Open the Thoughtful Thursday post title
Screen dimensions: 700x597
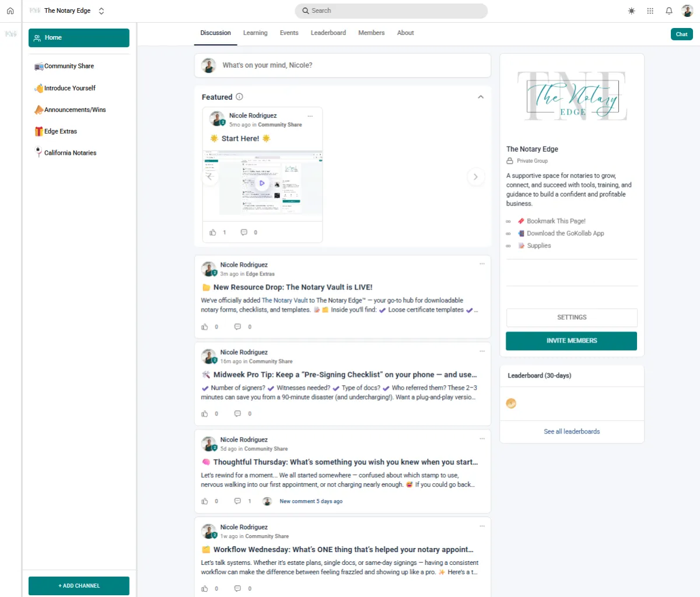tap(345, 462)
